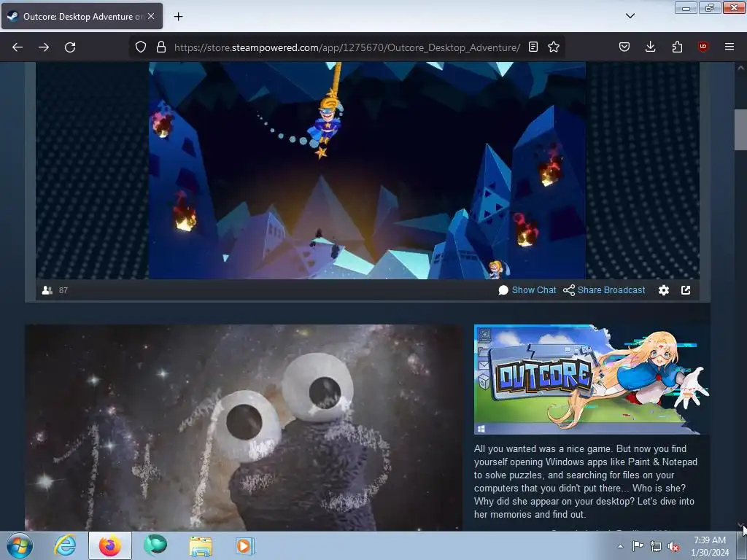
Task: Open the network status tray icon
Action: pos(656,546)
